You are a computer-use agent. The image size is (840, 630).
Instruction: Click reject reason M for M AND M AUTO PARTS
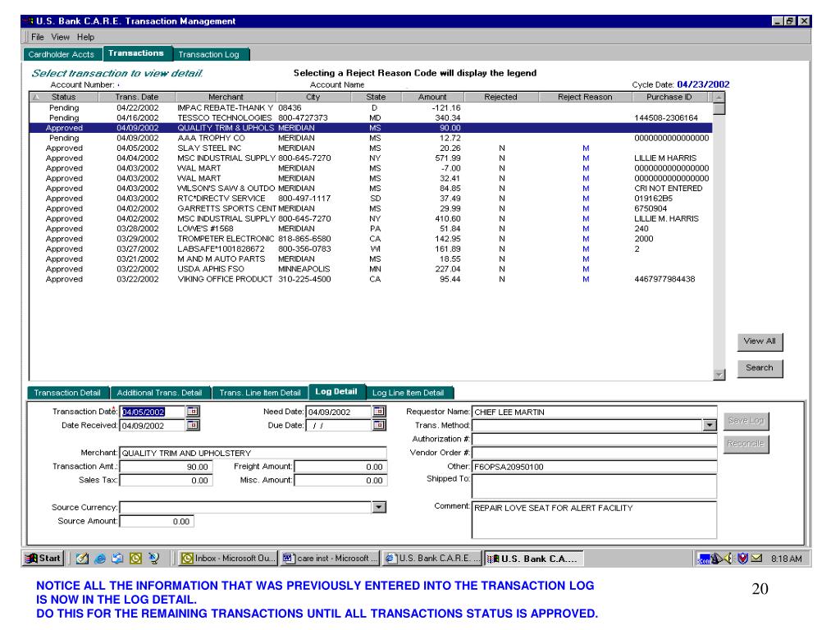(586, 259)
